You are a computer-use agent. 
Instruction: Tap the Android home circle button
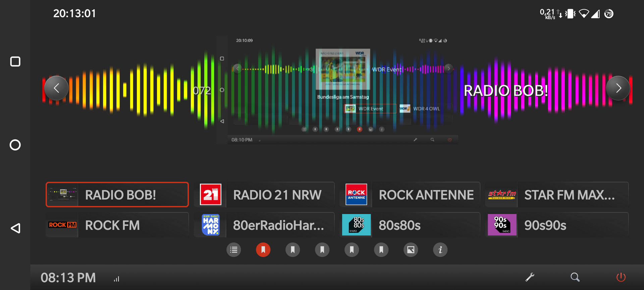[15, 145]
